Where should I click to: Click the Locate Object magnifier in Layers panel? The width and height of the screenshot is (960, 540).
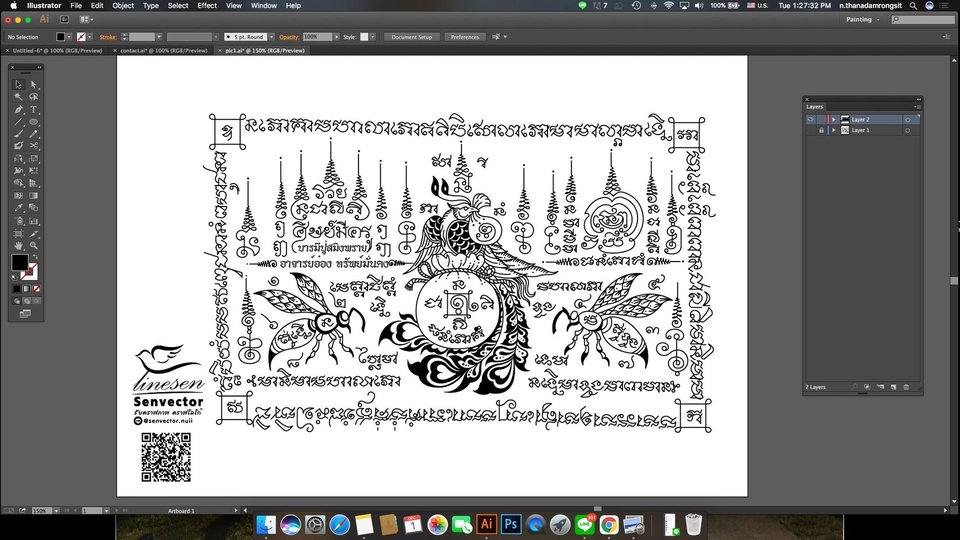pos(855,387)
